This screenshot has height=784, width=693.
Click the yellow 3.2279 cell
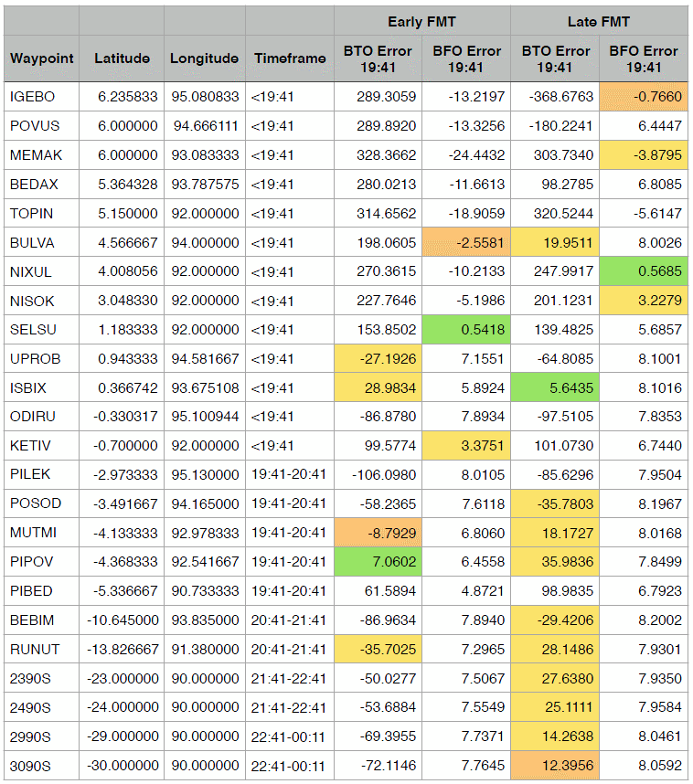pyautogui.click(x=644, y=301)
